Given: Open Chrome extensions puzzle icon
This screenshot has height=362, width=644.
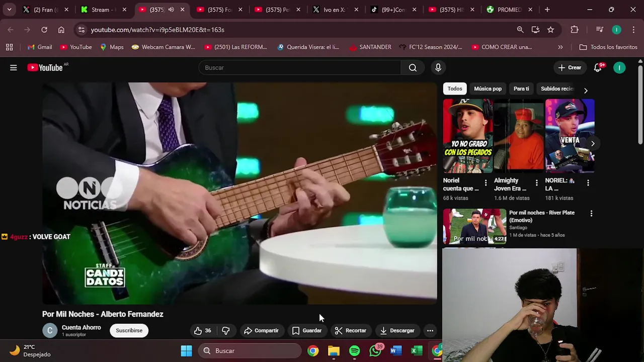Looking at the screenshot, I should 575,30.
